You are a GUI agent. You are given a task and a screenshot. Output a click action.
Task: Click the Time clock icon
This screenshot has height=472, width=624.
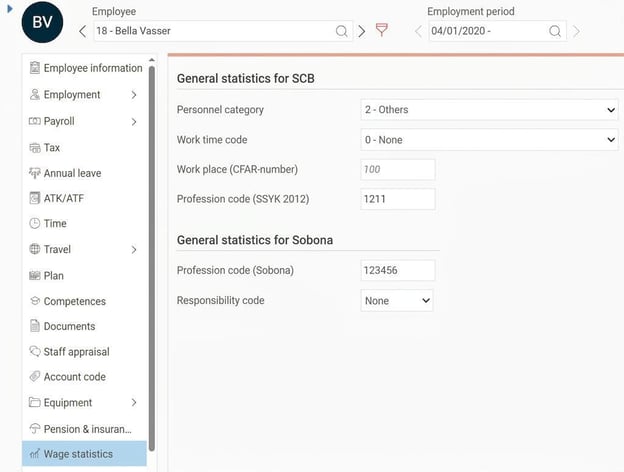[35, 223]
